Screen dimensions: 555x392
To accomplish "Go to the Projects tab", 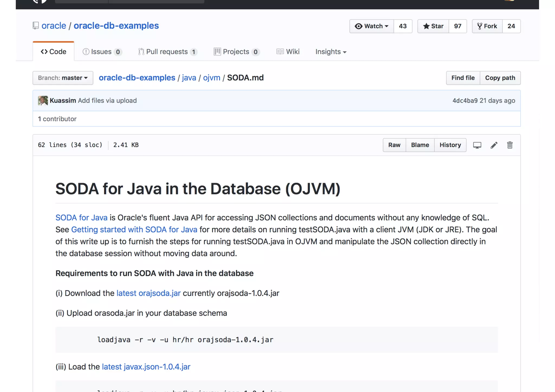I will point(236,52).
